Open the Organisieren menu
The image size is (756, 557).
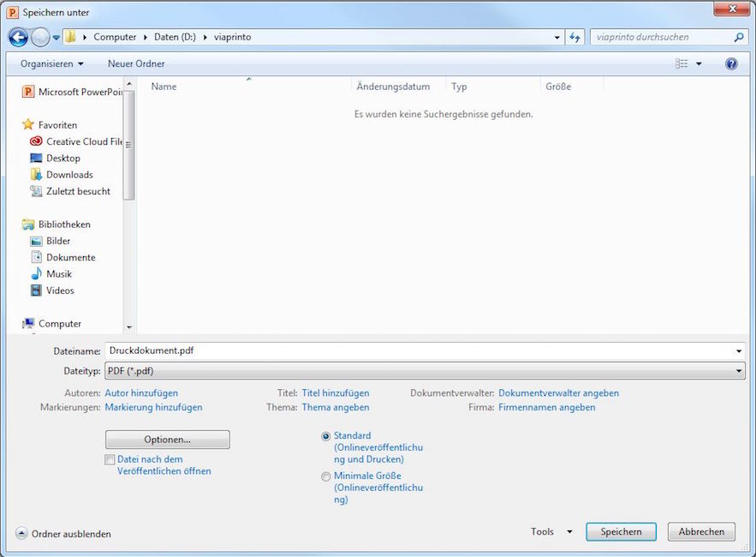click(x=51, y=63)
